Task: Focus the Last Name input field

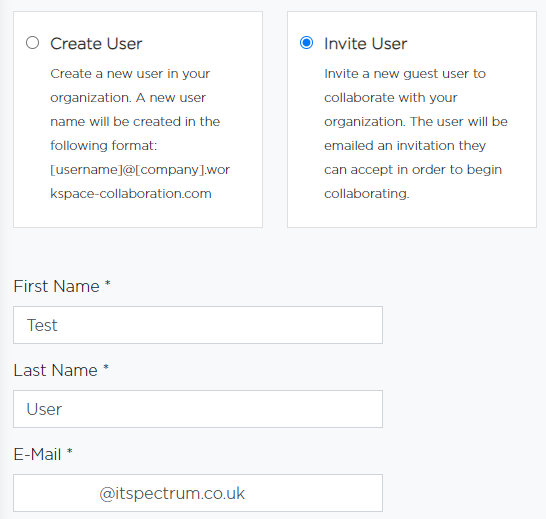Action: [x=198, y=409]
